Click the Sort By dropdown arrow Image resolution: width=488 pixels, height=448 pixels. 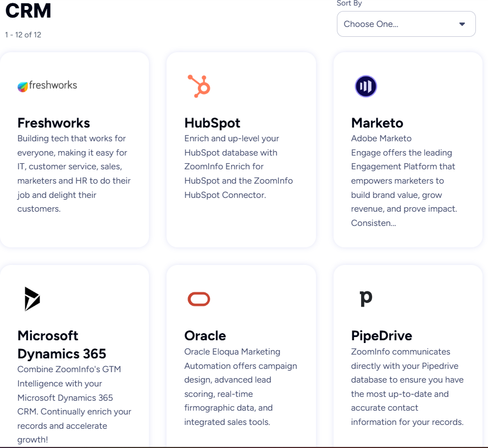click(462, 24)
